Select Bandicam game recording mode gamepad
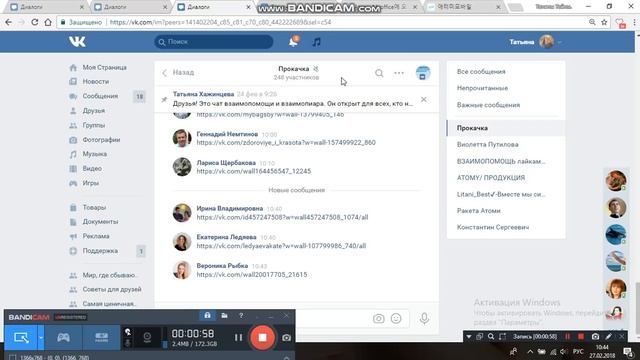The width and height of the screenshot is (640, 360). 63,338
